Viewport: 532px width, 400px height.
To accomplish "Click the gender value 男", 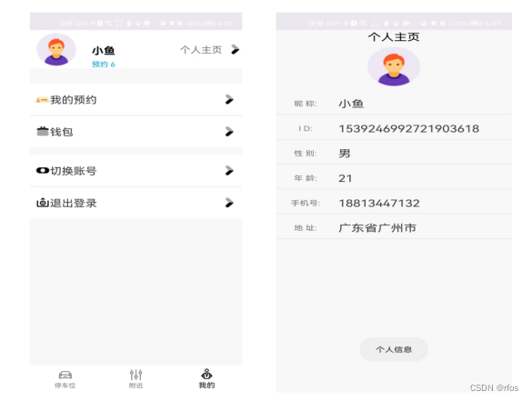I will click(345, 154).
